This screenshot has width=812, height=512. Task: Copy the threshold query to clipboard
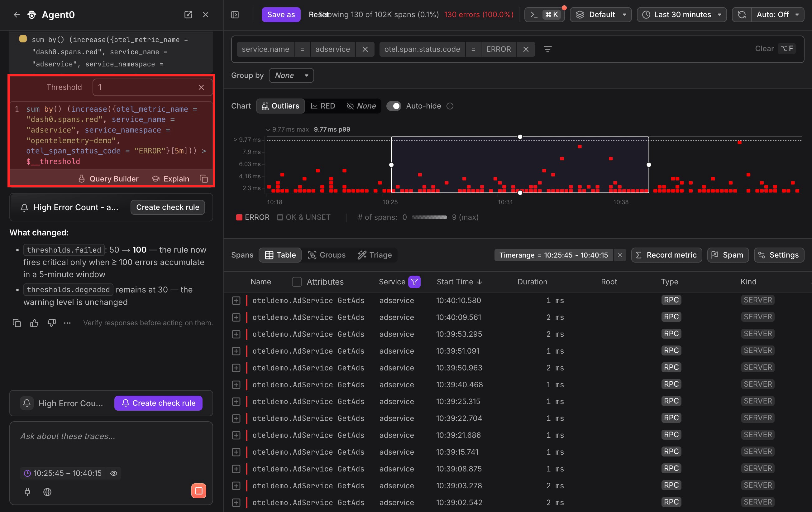point(204,179)
